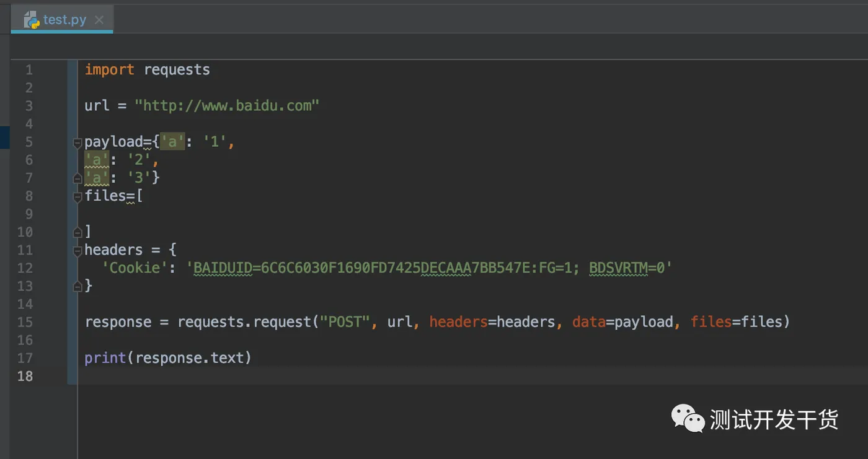Click line number 18 in the gutter
Viewport: 868px width, 459px height.
(x=25, y=376)
